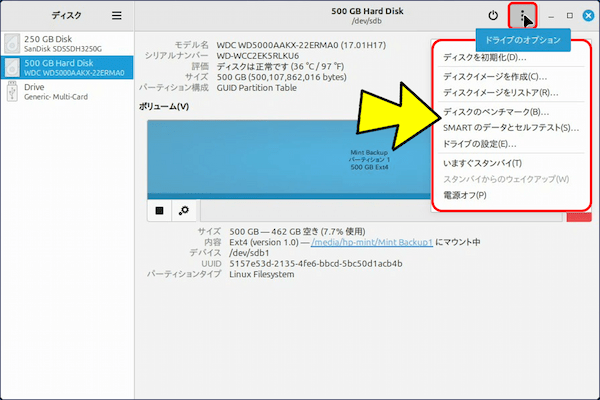Unmount the partition with the square stop button
The height and width of the screenshot is (400, 600).
pos(160,210)
